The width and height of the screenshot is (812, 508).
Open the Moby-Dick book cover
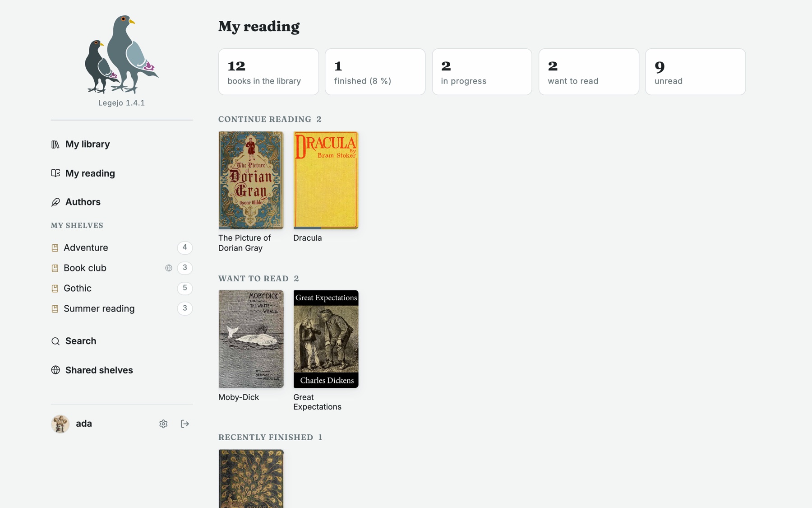[x=251, y=339]
